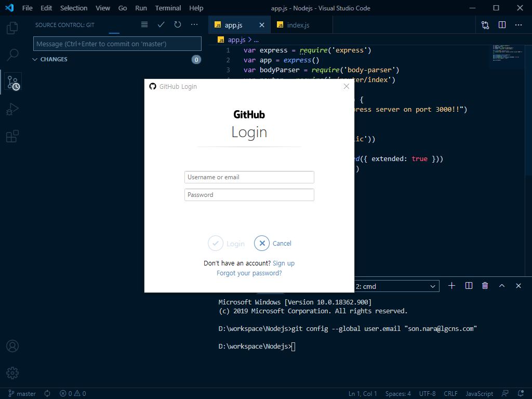Focus the Username or email field

pos(249,177)
